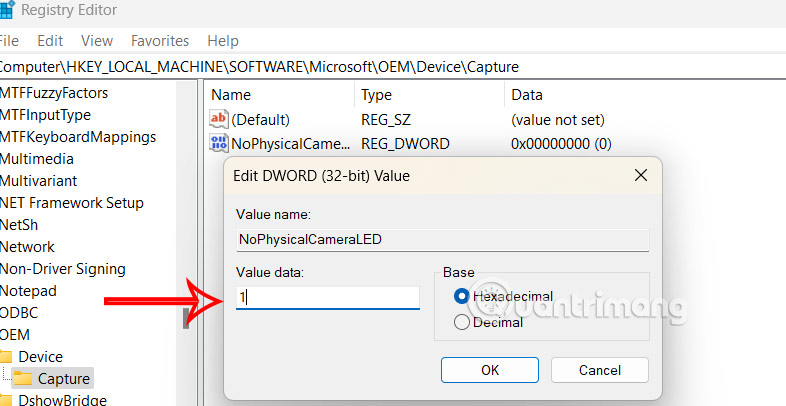Open the Help menu

(x=223, y=41)
